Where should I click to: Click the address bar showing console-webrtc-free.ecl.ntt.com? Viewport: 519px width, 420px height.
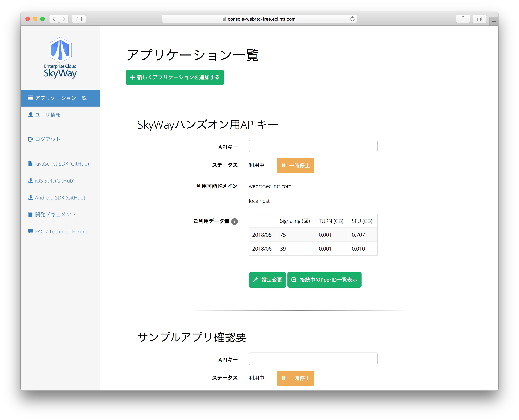click(259, 19)
